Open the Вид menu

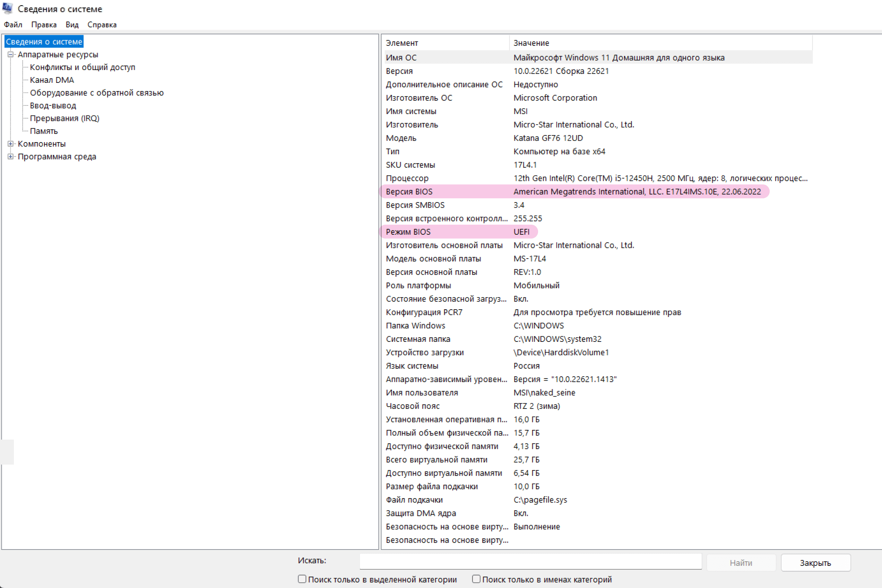72,25
